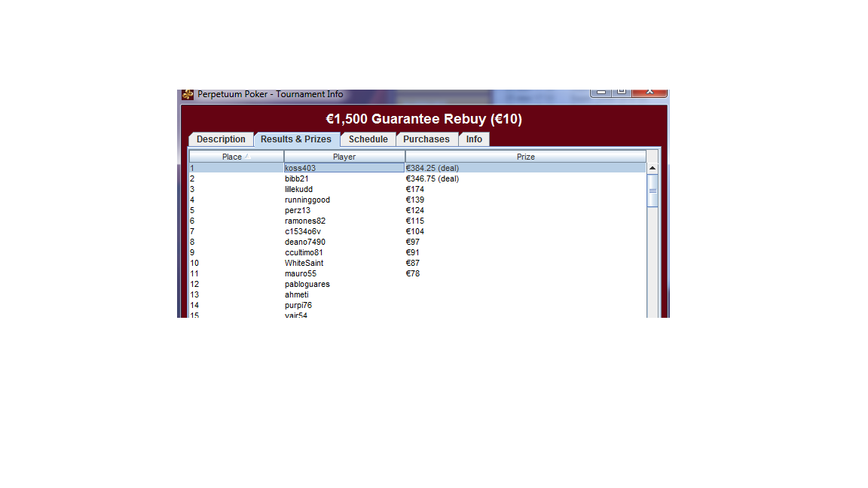The image size is (868, 488).
Task: Click the Perpetuum Poker title bar icon
Action: point(188,95)
